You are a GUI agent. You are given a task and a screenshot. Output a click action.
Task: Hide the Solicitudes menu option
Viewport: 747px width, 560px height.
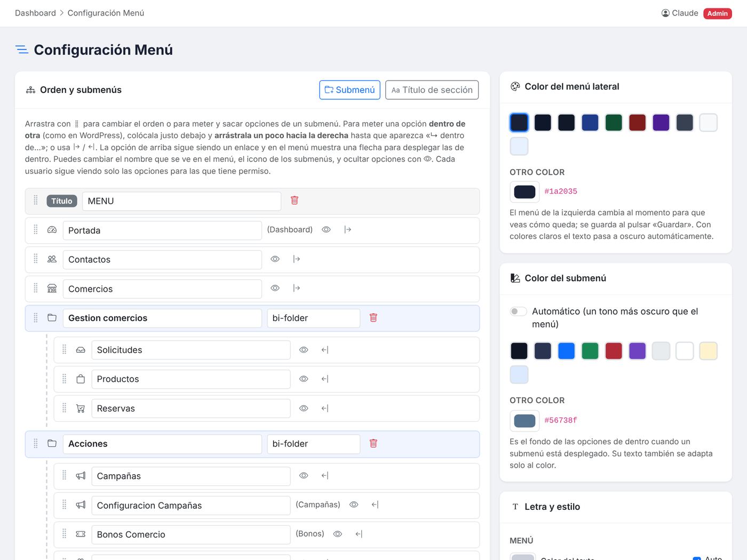[304, 350]
